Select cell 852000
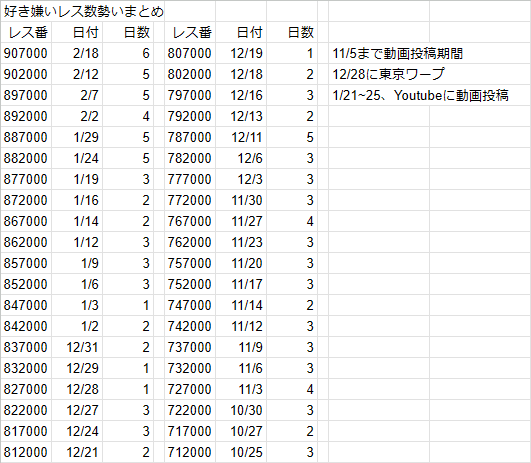Image resolution: width=531 pixels, height=463 pixels. [x=26, y=284]
